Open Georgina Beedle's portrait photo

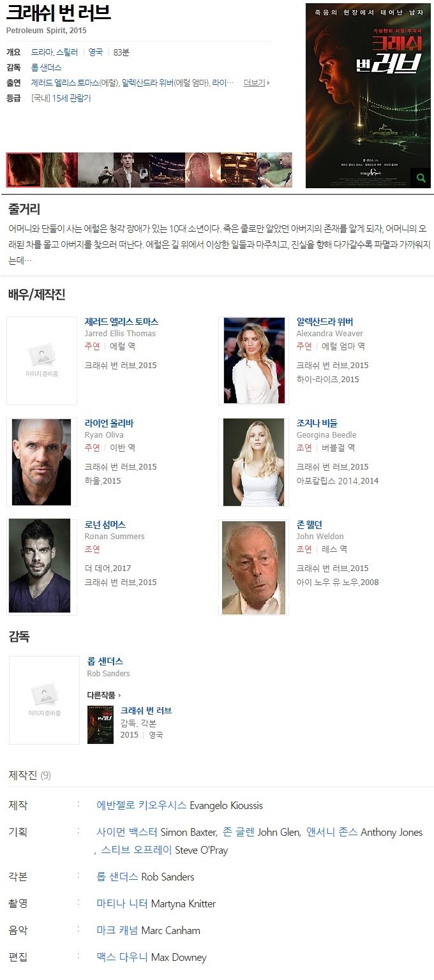click(x=254, y=462)
